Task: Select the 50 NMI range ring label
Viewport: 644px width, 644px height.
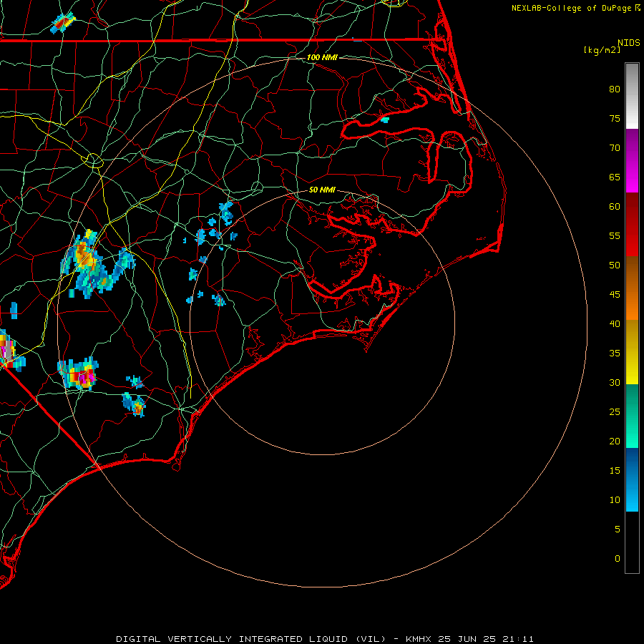Action: point(322,190)
